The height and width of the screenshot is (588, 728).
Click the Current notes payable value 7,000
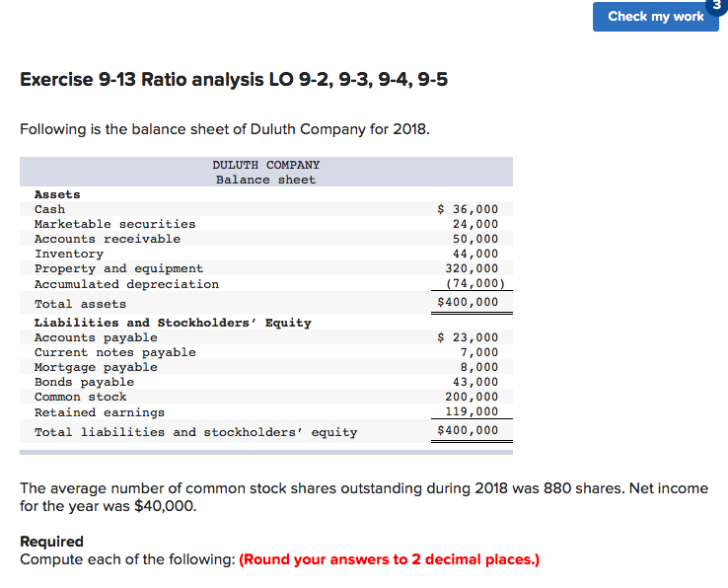click(x=479, y=352)
